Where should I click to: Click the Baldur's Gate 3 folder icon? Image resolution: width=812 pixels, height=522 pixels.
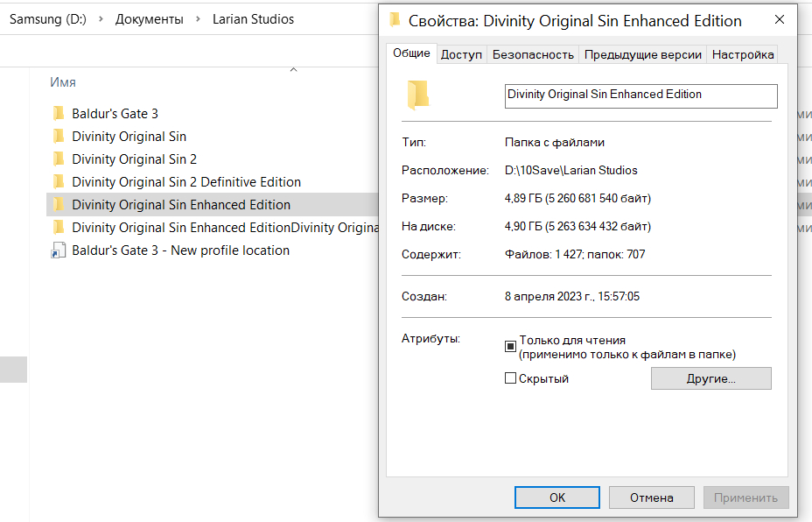pyautogui.click(x=59, y=113)
